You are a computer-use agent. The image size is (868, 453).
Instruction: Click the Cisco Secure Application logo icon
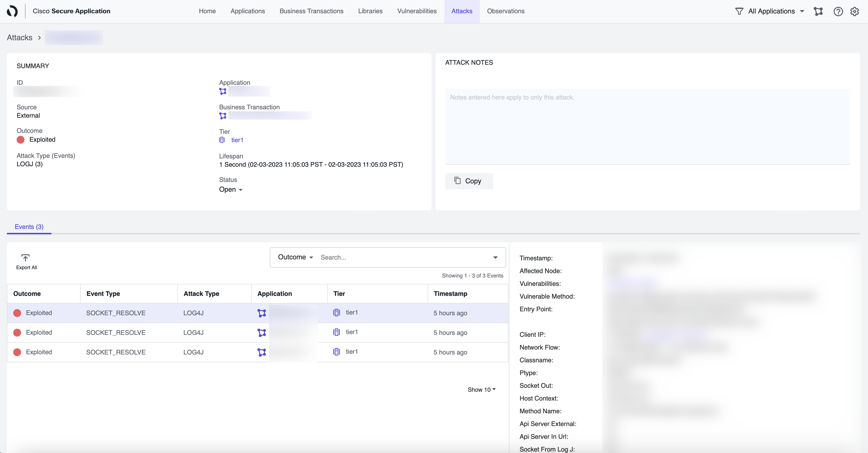(12, 11)
